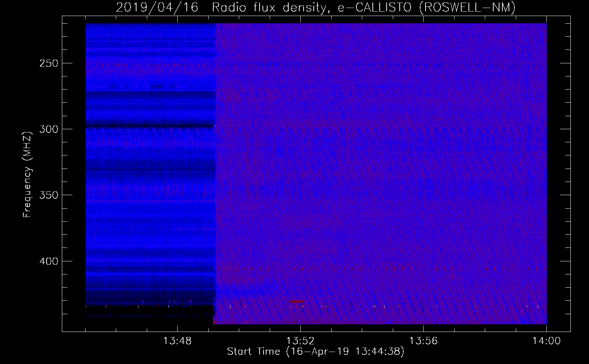Click the red burst patch near 13:52
This screenshot has height=364, width=589.
click(296, 301)
